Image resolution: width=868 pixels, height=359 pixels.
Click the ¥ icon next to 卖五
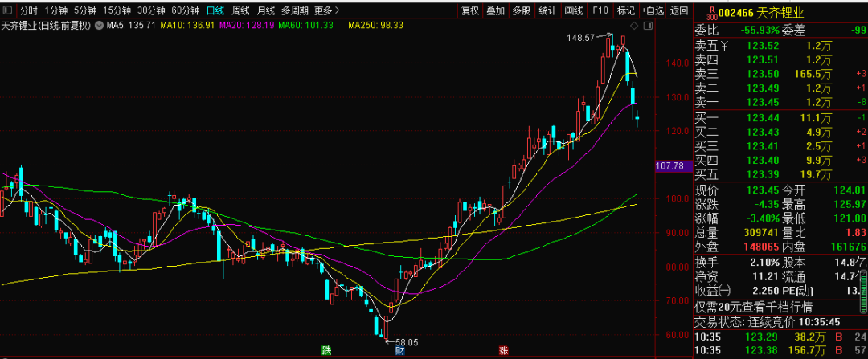pos(725,47)
